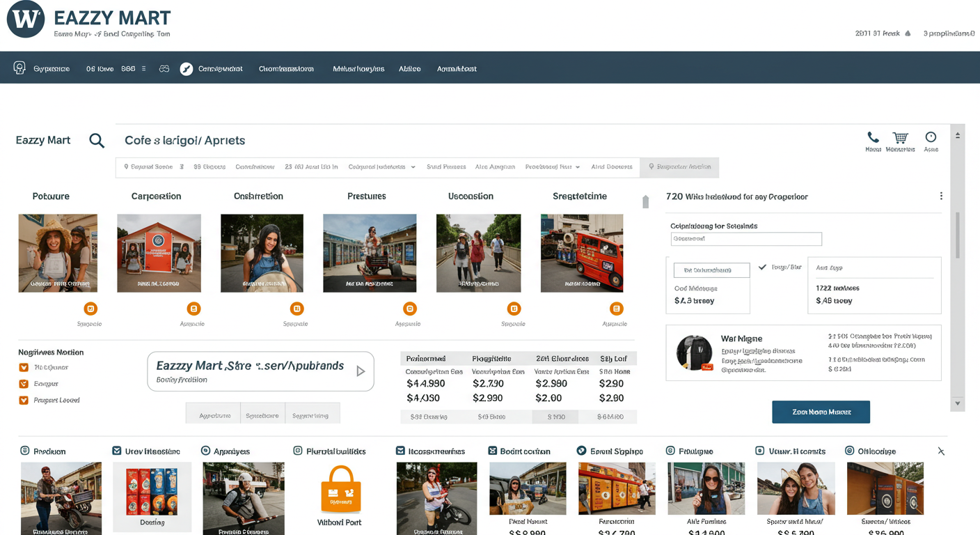This screenshot has width=980, height=535.
Task: Click the dark blue button in right panel
Action: pos(821,412)
